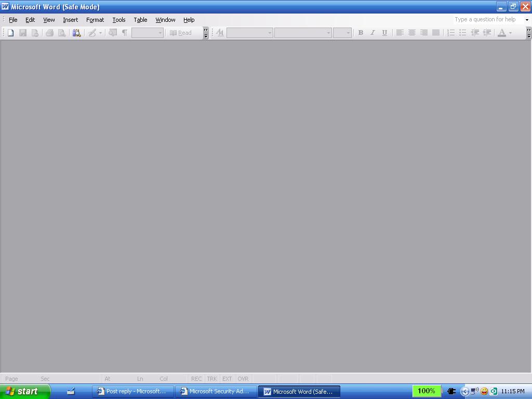Toggle Bold formatting
The width and height of the screenshot is (532, 399).
pos(361,33)
